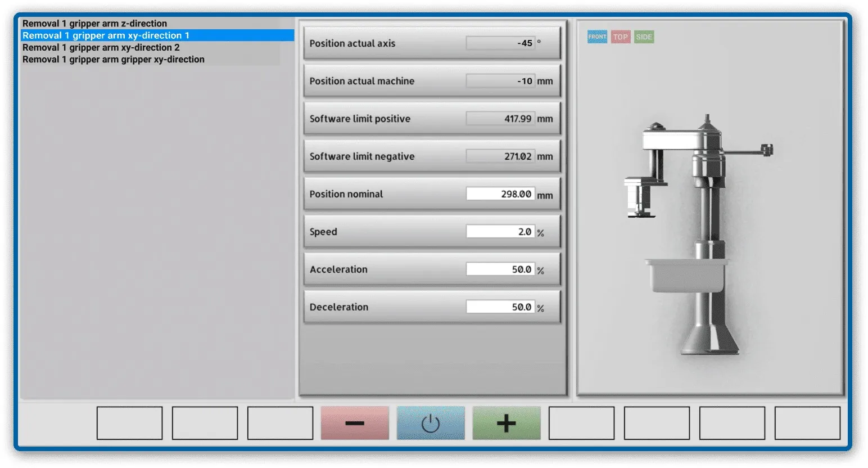
Task: Click the "Software limit positive" label
Action: [360, 119]
